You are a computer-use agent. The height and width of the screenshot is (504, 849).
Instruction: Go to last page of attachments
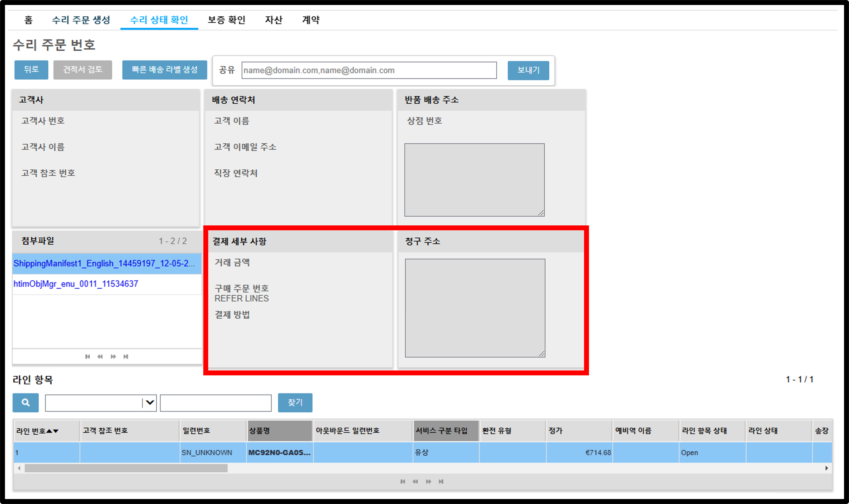coord(126,356)
